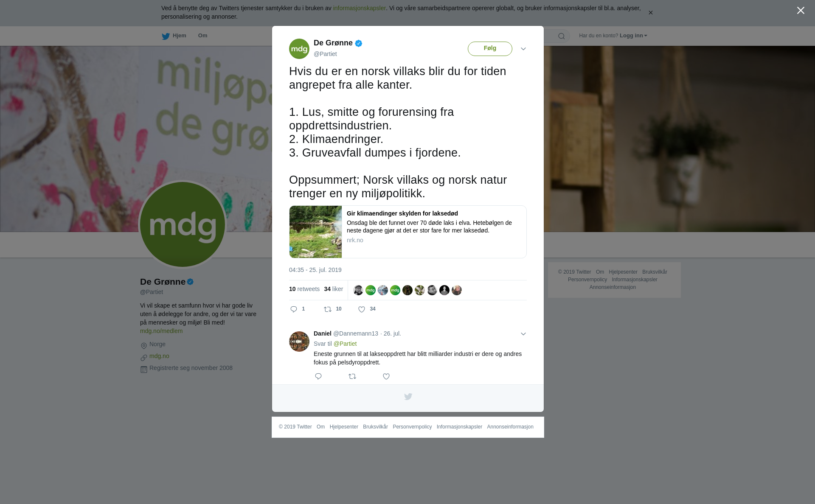Open options chevron on Daniel's reply
Screen dimensions: 815x504
[523, 334]
